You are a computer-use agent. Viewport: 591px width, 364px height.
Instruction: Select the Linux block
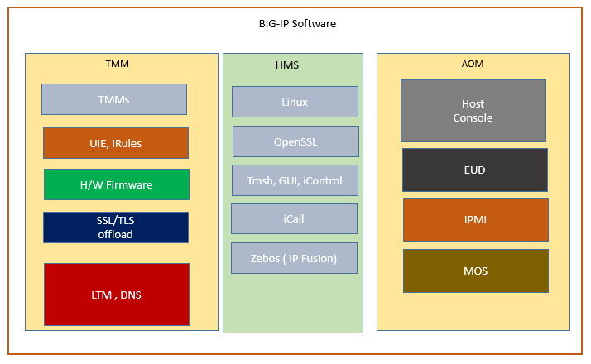[295, 102]
